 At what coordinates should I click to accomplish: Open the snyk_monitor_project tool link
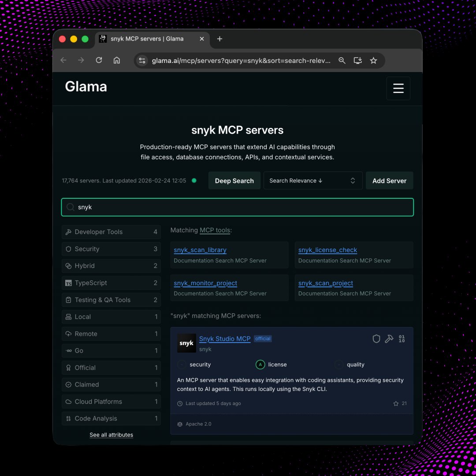[205, 283]
